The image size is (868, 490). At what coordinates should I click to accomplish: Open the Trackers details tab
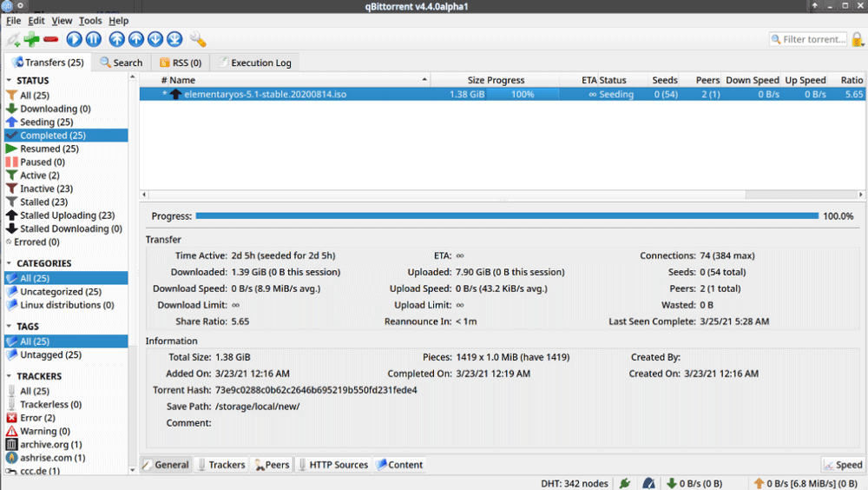(x=221, y=465)
